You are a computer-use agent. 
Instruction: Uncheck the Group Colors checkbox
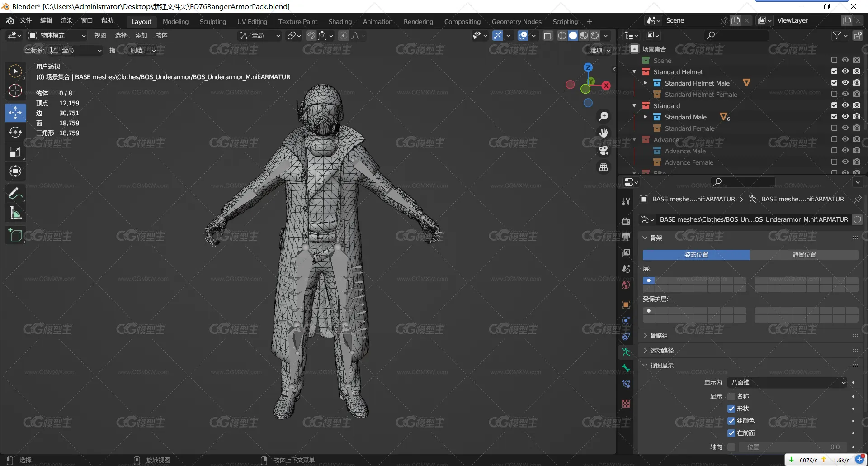[x=731, y=421]
